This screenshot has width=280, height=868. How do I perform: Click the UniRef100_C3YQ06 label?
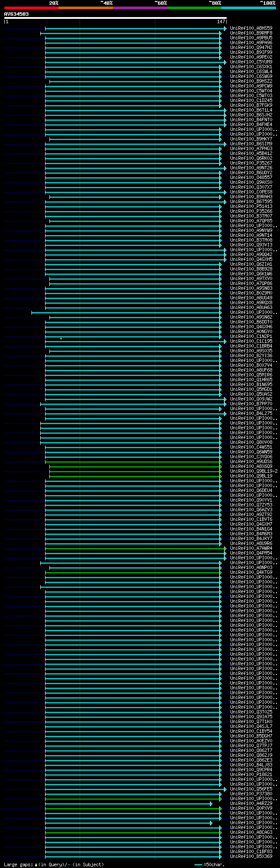[251, 457]
